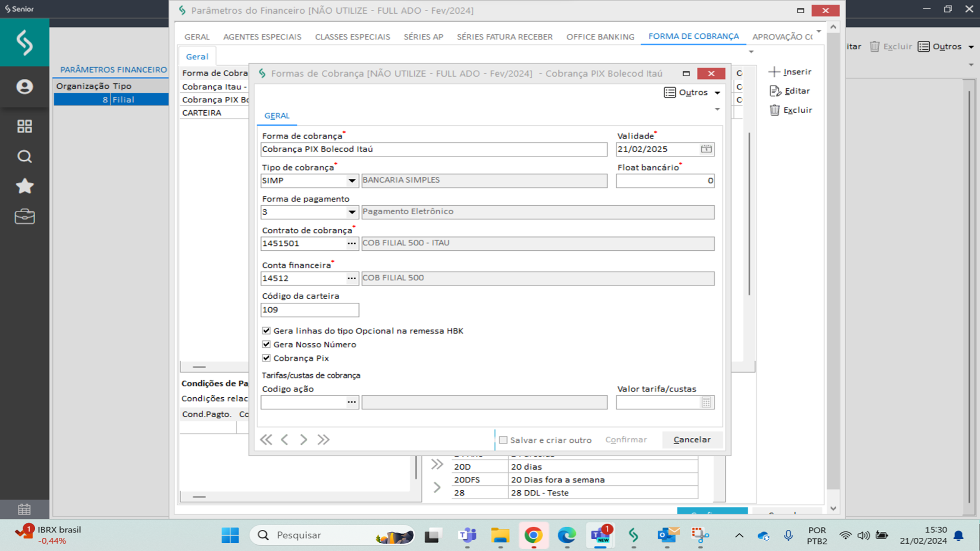Image resolution: width=980 pixels, height=551 pixels.
Task: Open calendar picker for Validade field
Action: tap(706, 149)
